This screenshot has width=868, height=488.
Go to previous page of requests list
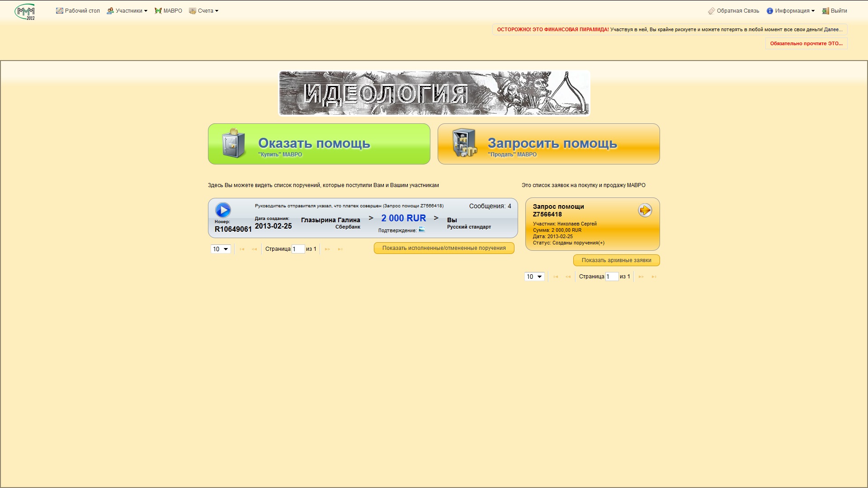tap(568, 277)
